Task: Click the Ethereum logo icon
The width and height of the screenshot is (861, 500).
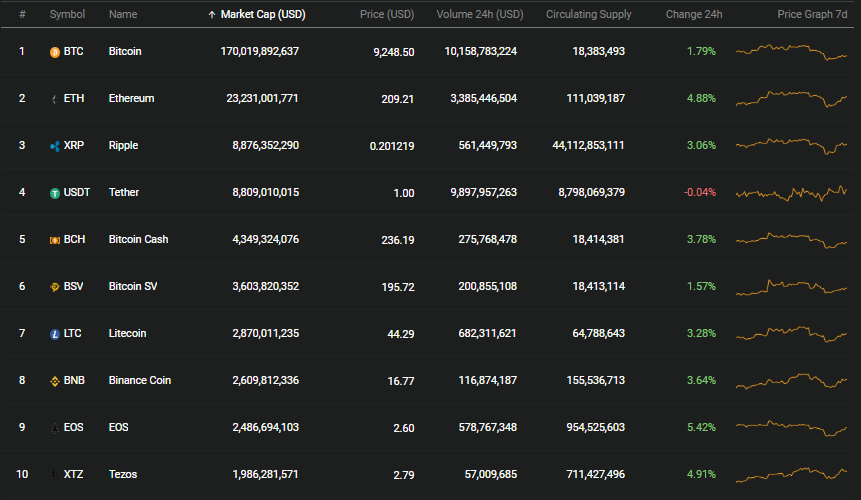Action: click(x=54, y=99)
